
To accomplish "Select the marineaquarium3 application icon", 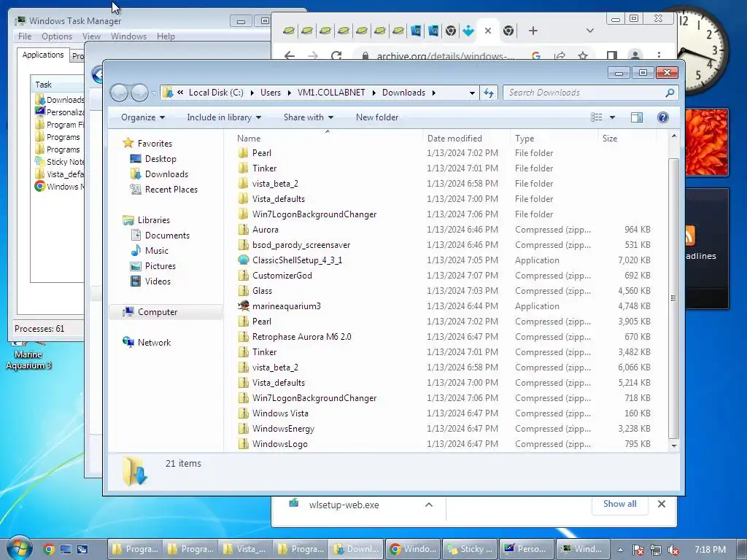I will coord(244,306).
